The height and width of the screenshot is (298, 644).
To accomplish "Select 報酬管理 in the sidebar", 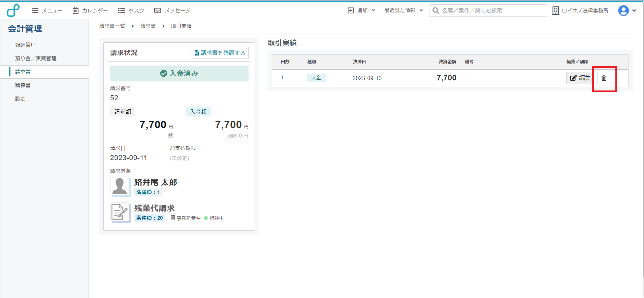I will pos(25,45).
